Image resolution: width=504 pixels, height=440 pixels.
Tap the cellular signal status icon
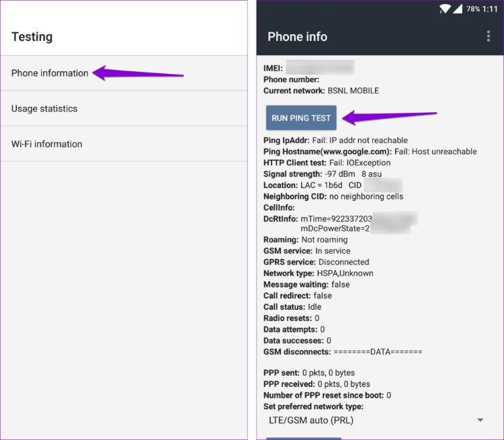pos(458,9)
